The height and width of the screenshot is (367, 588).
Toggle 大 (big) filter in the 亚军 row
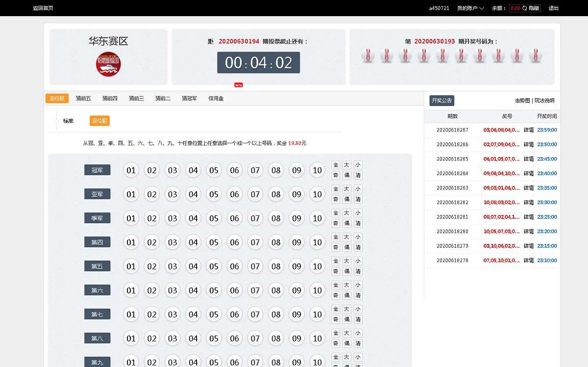pos(346,189)
